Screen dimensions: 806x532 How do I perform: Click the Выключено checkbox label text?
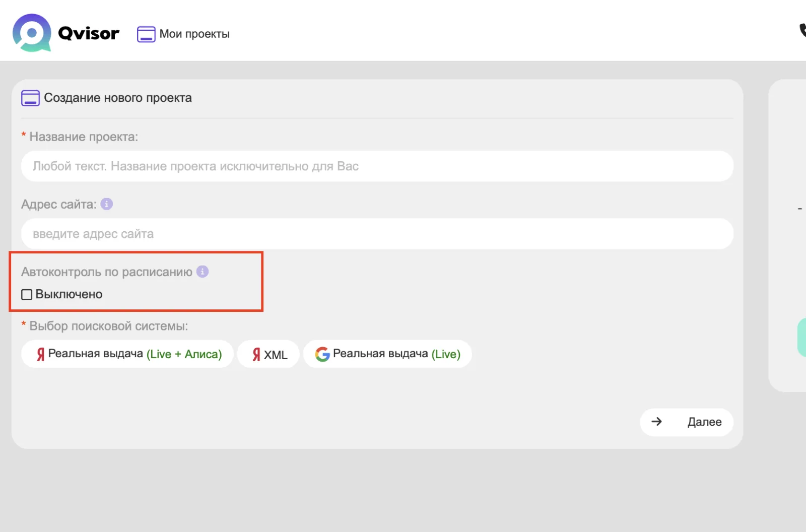[69, 295]
